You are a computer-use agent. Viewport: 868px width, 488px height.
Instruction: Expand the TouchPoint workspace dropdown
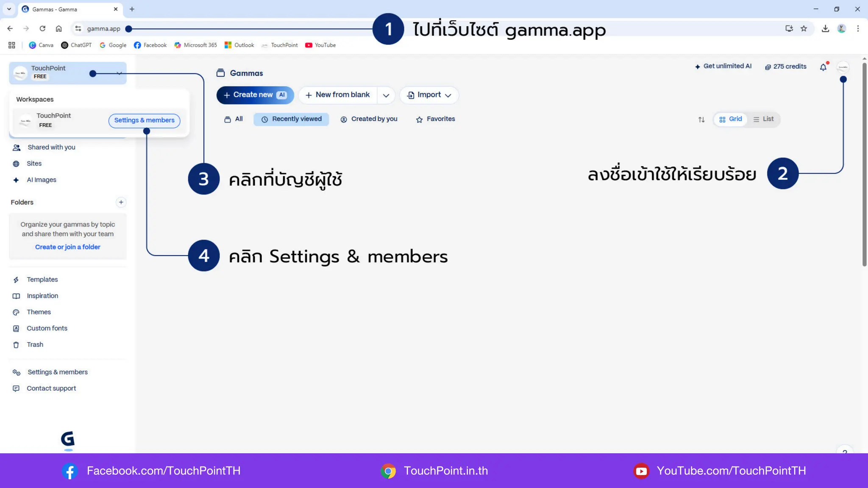point(119,73)
